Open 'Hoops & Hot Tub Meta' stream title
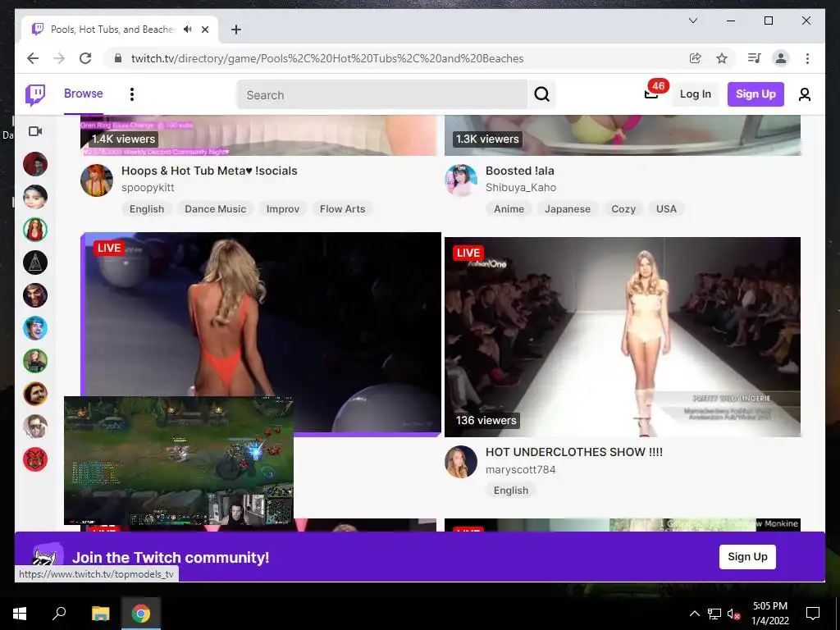840x630 pixels. coord(209,171)
